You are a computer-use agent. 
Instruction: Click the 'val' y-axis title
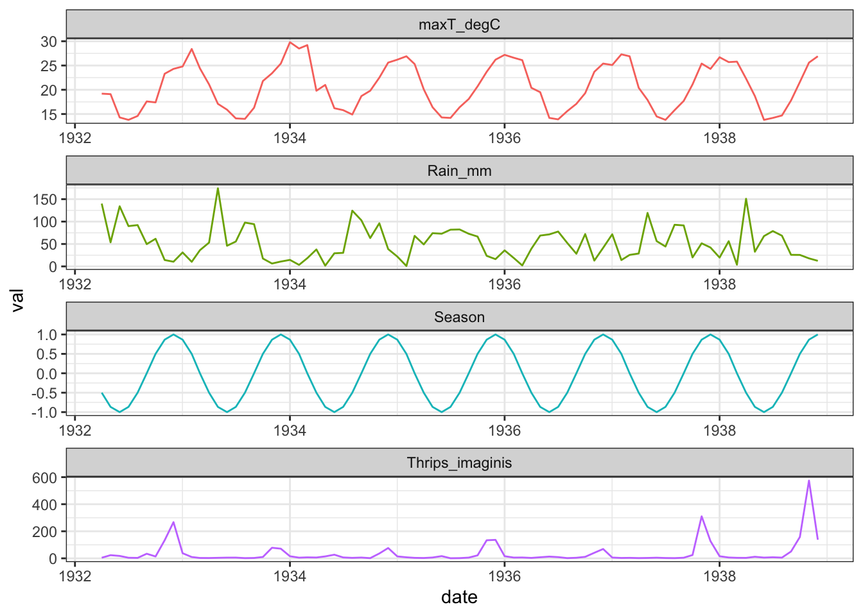pyautogui.click(x=17, y=300)
